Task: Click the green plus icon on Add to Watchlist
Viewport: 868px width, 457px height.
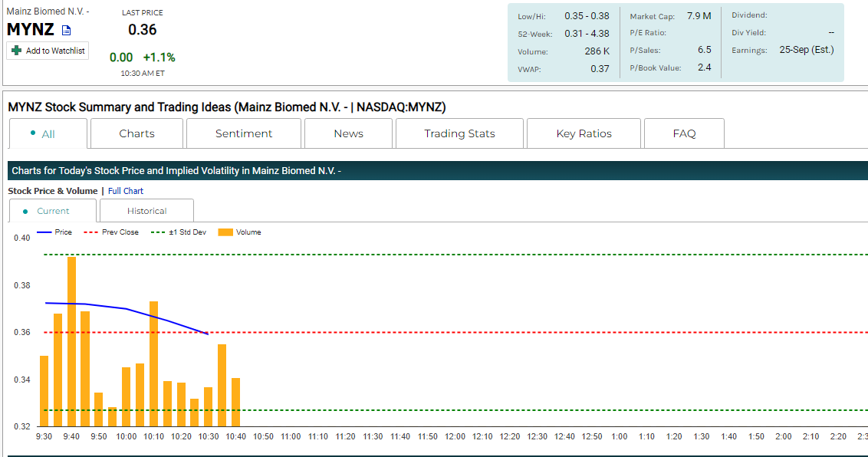Action: pyautogui.click(x=17, y=51)
